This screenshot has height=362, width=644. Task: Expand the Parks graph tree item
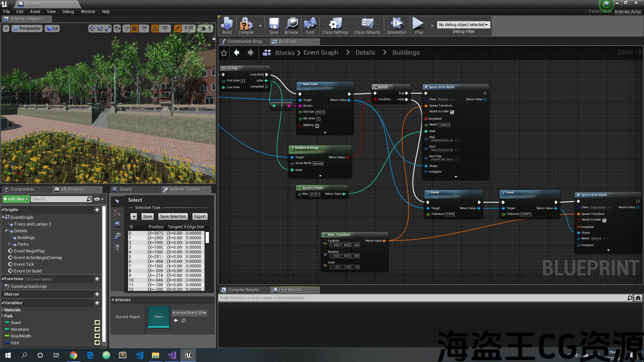[9, 244]
